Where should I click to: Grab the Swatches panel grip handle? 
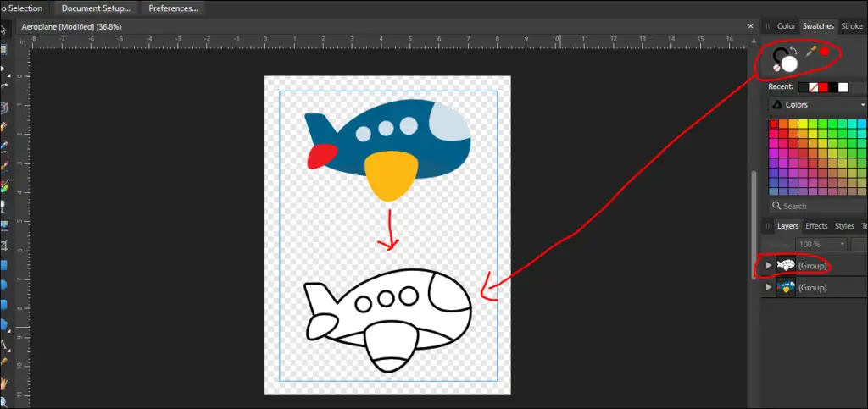click(768, 26)
